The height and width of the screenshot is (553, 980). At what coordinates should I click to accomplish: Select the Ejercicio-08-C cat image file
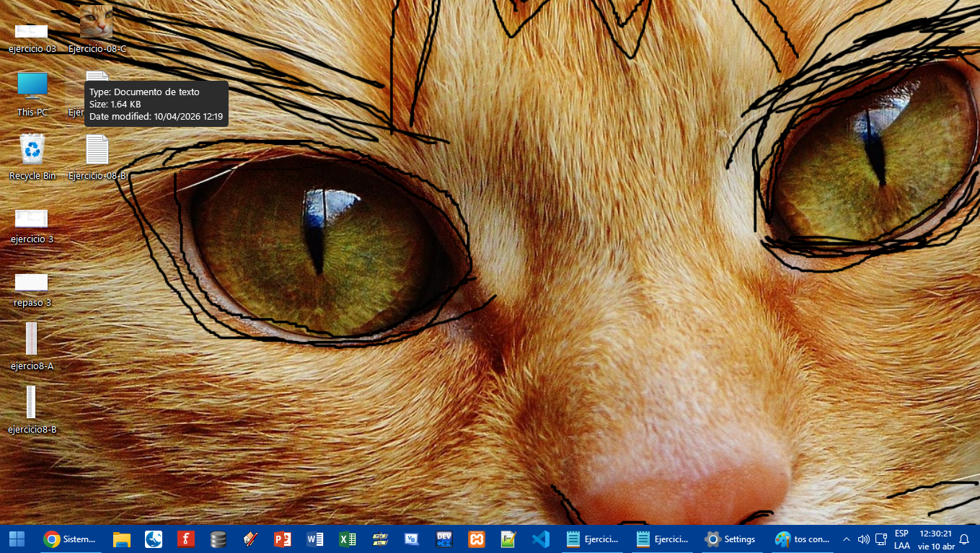pos(97,29)
